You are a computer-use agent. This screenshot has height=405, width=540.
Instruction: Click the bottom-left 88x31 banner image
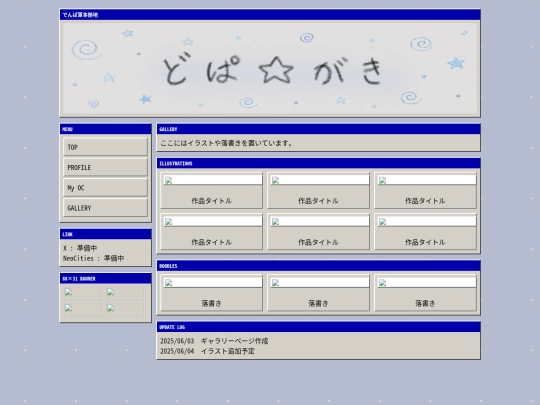[x=83, y=310]
